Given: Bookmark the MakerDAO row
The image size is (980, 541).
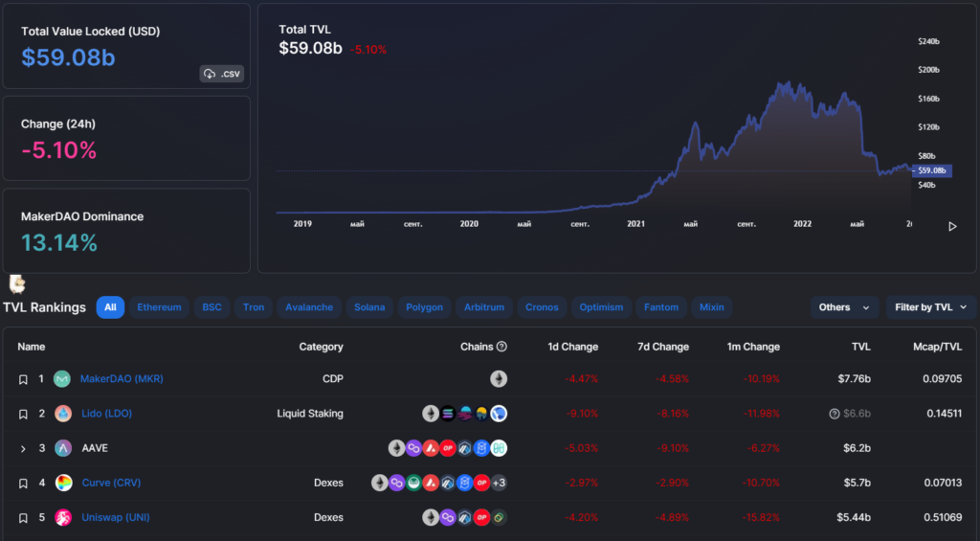Looking at the screenshot, I should pyautogui.click(x=23, y=379).
